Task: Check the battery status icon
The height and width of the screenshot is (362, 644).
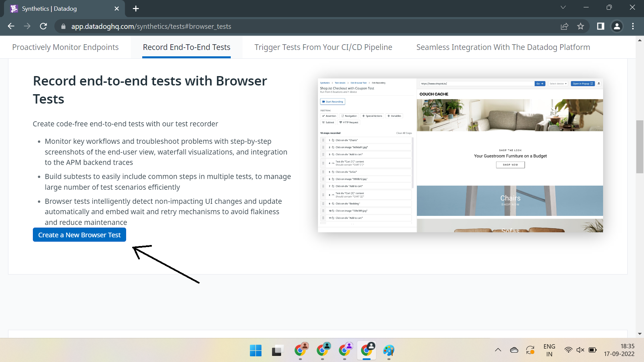Action: (593, 350)
